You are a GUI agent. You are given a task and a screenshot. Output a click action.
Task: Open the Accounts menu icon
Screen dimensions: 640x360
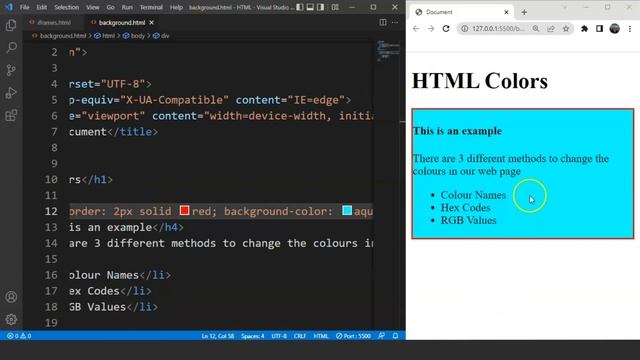coord(11,297)
